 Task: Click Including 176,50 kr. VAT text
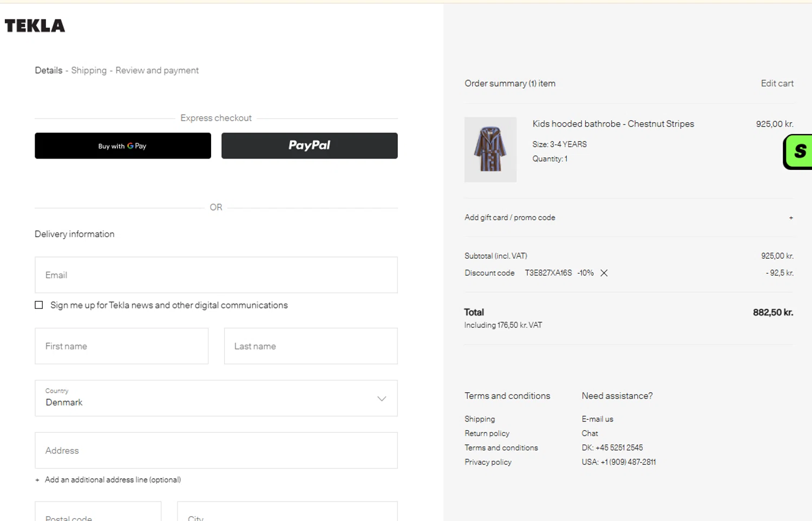[503, 325]
